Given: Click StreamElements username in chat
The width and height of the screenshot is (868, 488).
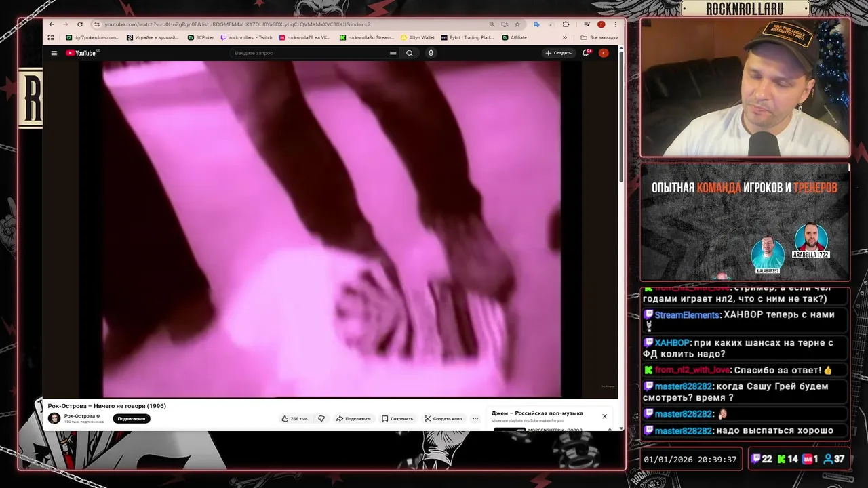Looking at the screenshot, I should (x=687, y=315).
